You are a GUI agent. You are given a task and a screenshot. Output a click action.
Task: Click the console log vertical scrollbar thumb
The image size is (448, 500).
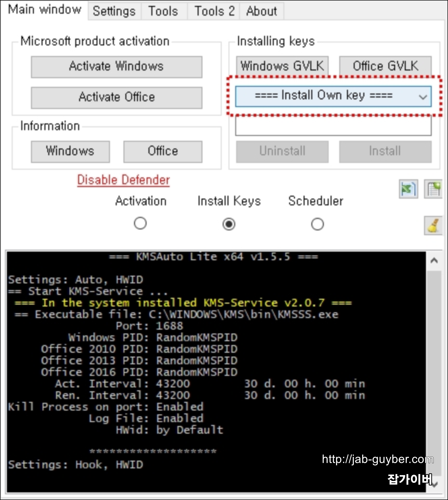434,373
